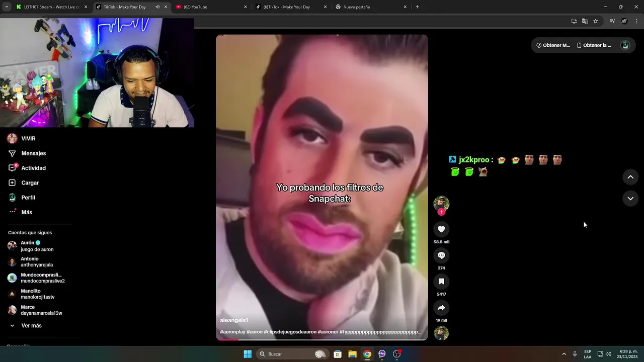Open the profile avatar in top-right pill
The width and height of the screenshot is (644, 362).
coord(625,45)
